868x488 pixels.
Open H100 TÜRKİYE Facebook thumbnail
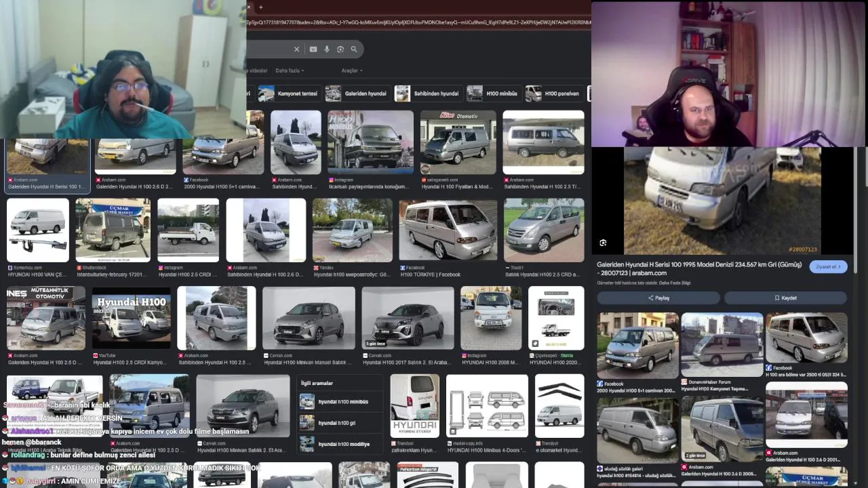(448, 230)
